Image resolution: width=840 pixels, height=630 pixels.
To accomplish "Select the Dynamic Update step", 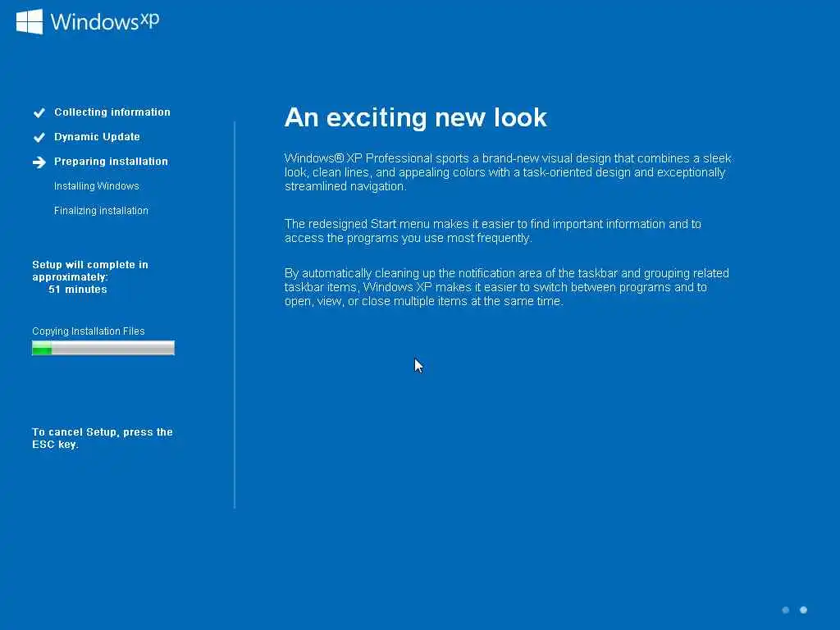I will pyautogui.click(x=97, y=137).
